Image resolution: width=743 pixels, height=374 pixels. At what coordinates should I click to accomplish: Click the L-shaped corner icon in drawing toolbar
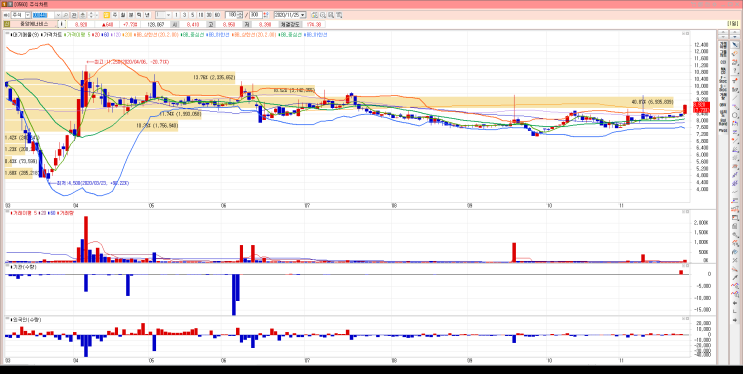pos(735,311)
